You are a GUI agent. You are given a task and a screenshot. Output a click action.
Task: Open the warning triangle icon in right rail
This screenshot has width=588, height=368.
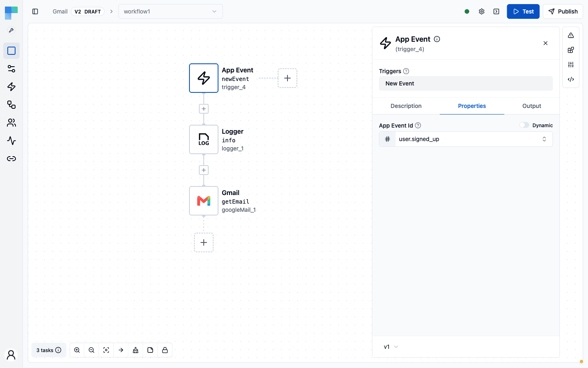(571, 35)
